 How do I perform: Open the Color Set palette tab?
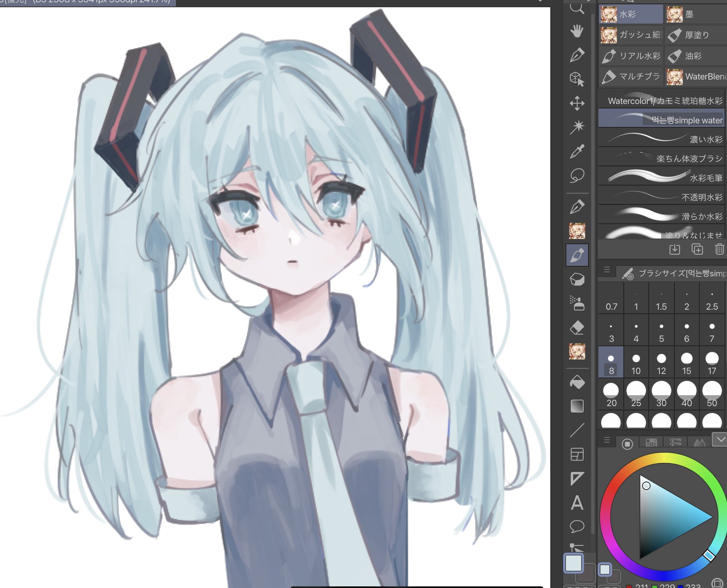coord(651,443)
